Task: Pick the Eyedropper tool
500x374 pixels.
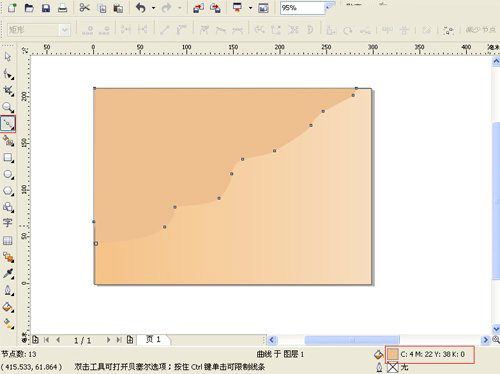Action: tap(8, 273)
